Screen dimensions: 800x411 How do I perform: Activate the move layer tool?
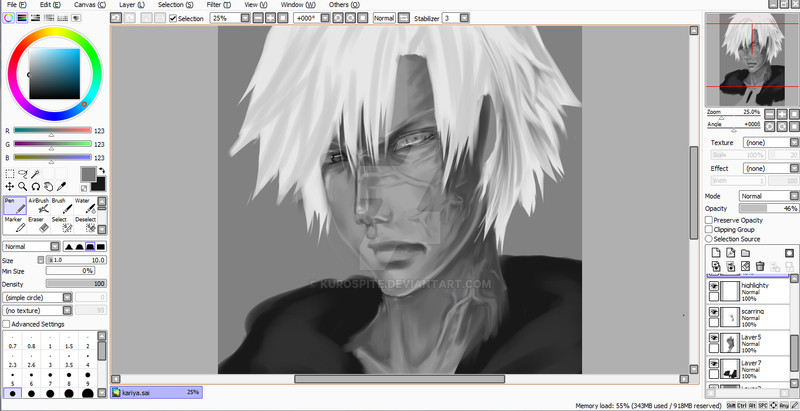pos(10,187)
